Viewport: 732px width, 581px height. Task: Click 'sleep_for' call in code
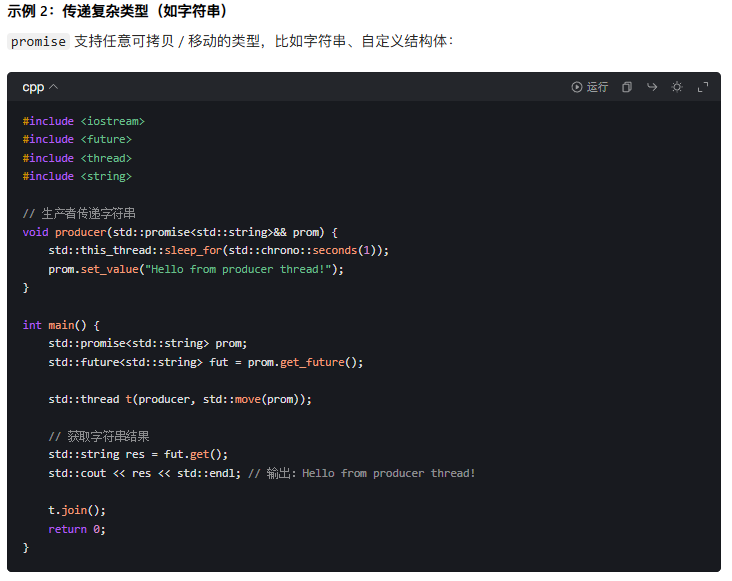pyautogui.click(x=193, y=251)
